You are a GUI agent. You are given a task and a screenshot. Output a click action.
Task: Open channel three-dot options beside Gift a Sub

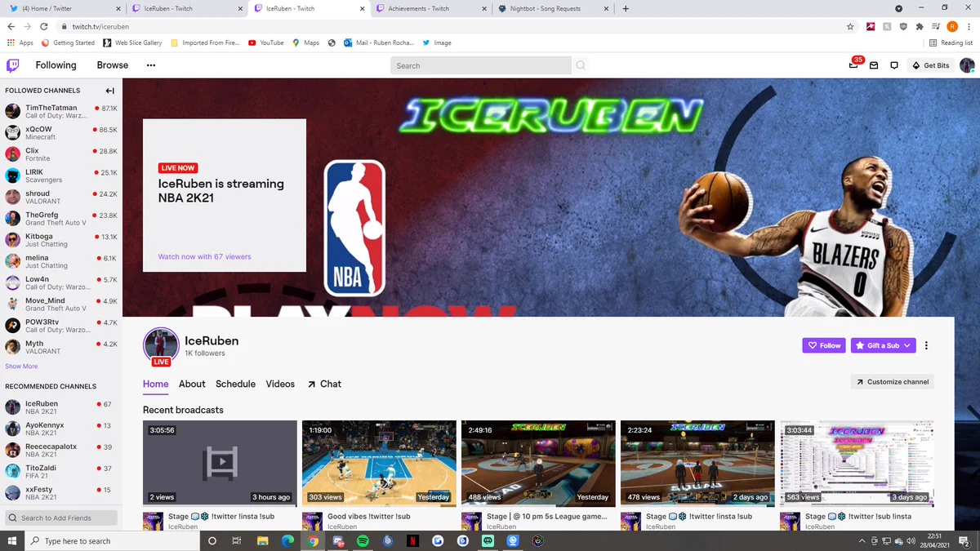[926, 345]
